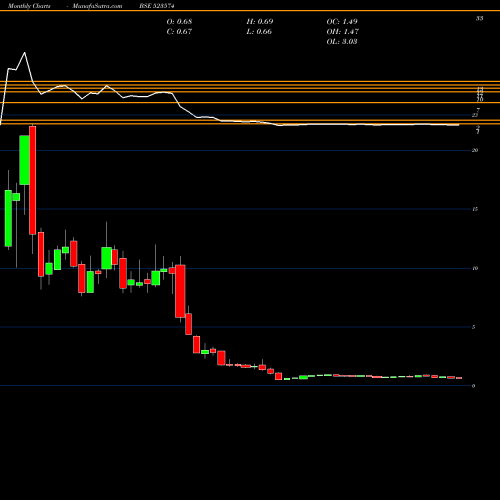Viewport: 500px width, 500px height.
Task: Select the high value 'H: 0.69'
Action: click(260, 22)
